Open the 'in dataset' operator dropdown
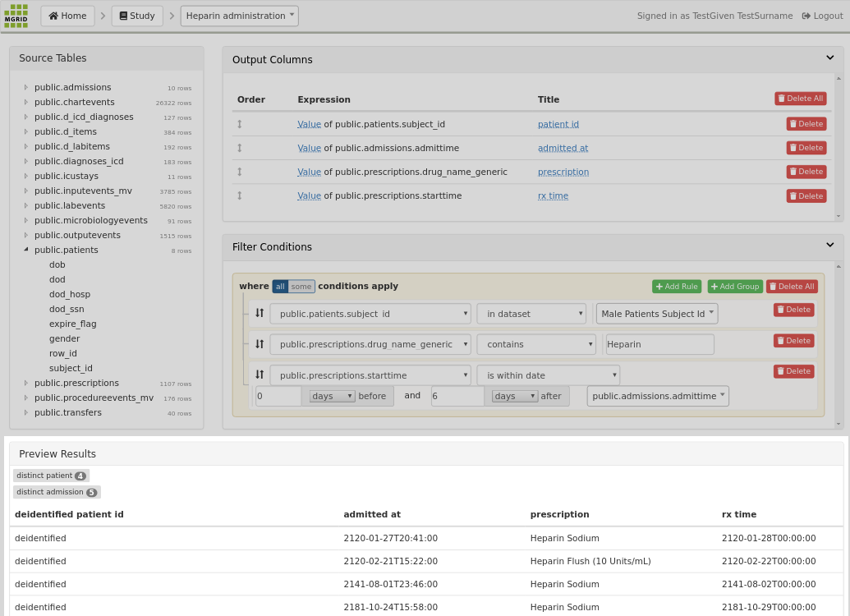850x616 pixels. [531, 314]
